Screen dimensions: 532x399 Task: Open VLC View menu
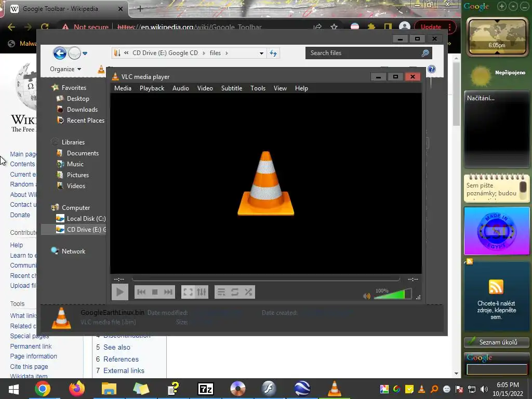tap(280, 88)
